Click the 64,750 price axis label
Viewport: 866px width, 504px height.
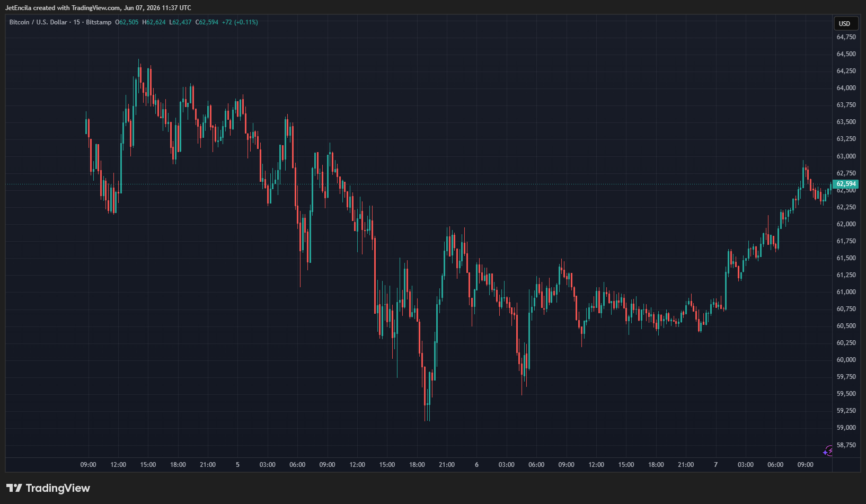(x=846, y=37)
